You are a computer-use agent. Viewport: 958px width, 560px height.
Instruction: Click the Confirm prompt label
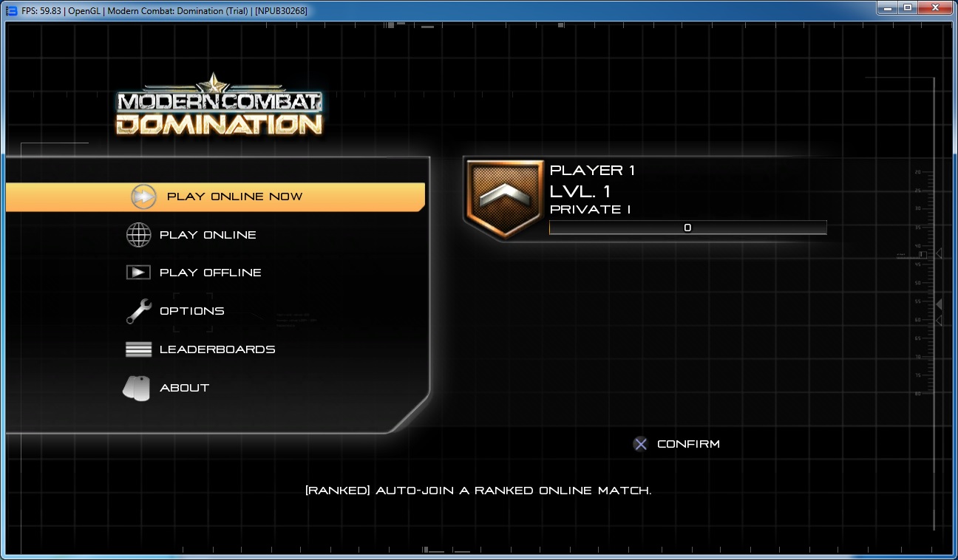[x=688, y=444]
